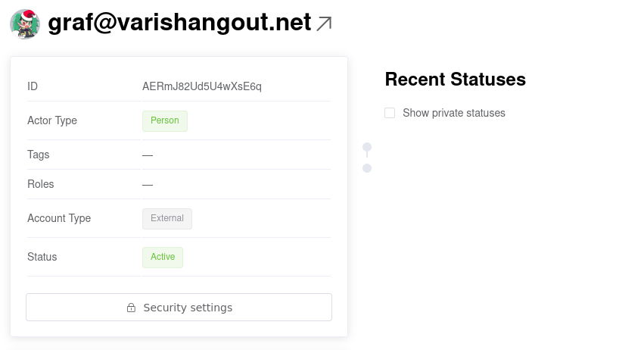The width and height of the screenshot is (644, 350).
Task: Click the Tags row empty value dash
Action: tap(148, 155)
